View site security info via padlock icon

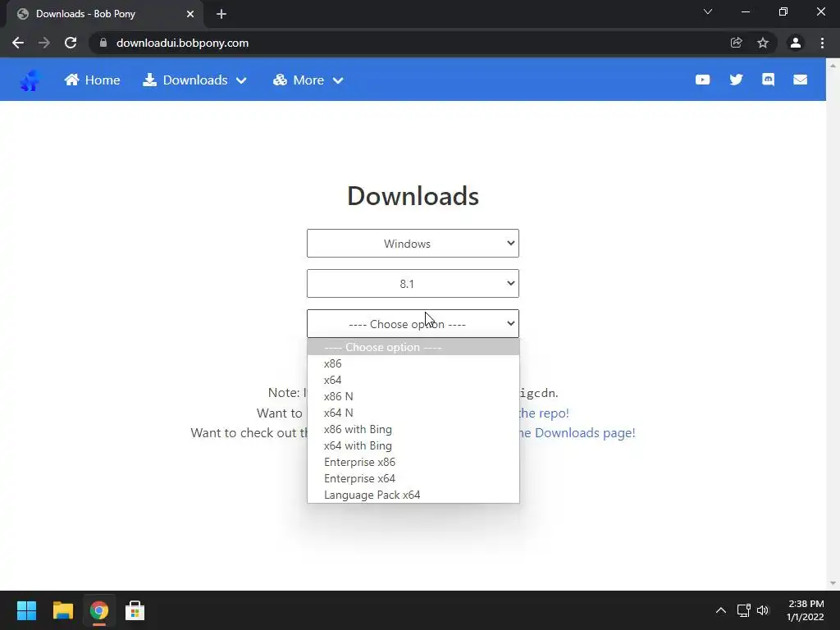[103, 43]
